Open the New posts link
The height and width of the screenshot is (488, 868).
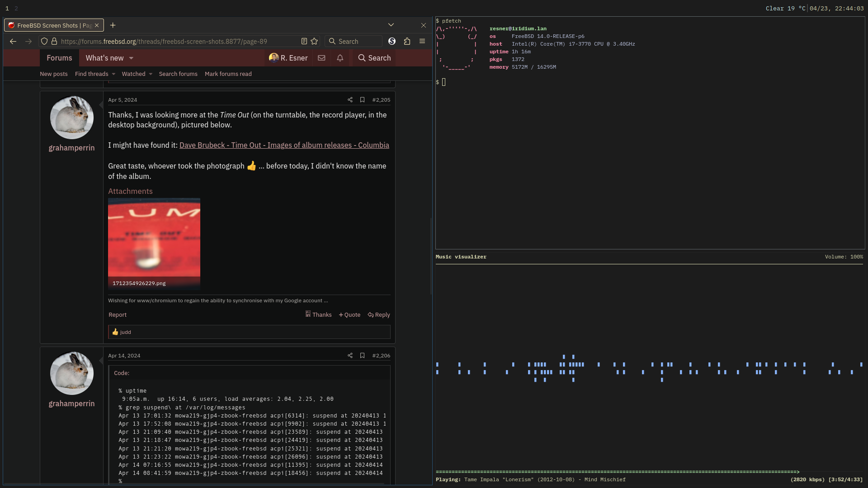pos(54,74)
